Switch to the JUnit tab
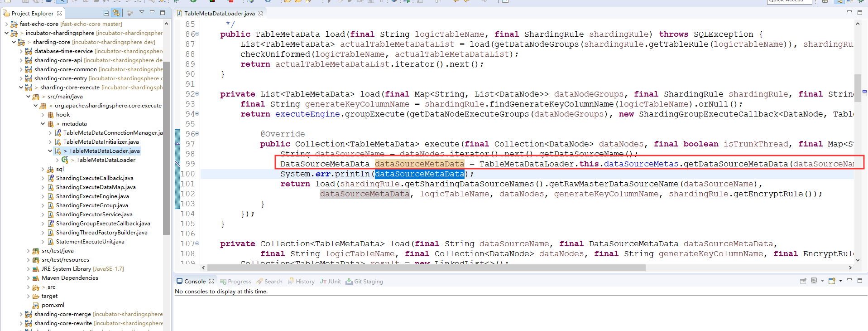This screenshot has width=868, height=331. [331, 281]
